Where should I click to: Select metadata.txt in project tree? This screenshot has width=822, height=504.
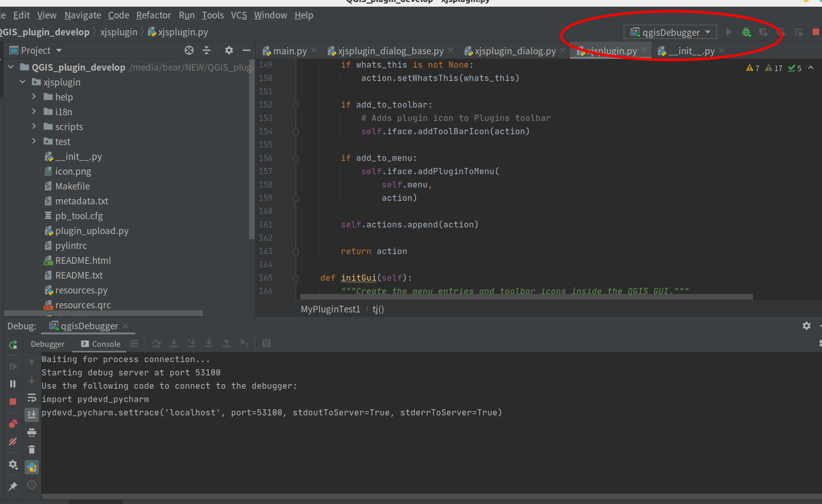tap(81, 201)
